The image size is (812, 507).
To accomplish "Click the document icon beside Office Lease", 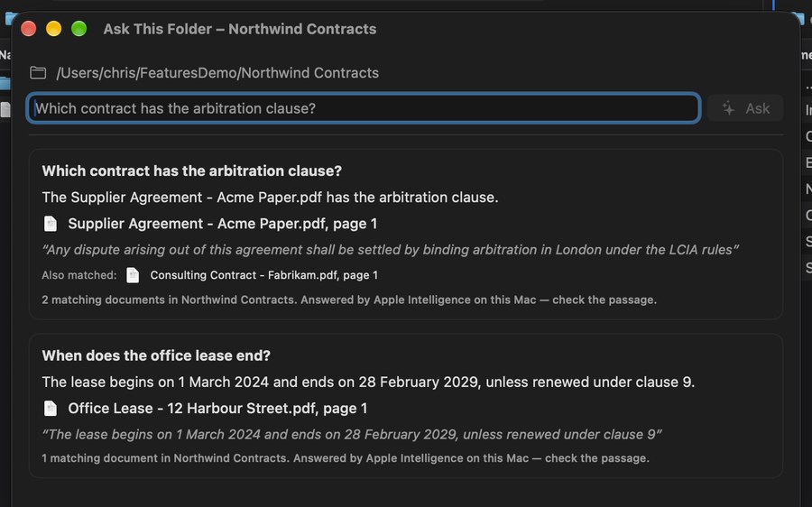I will (51, 409).
